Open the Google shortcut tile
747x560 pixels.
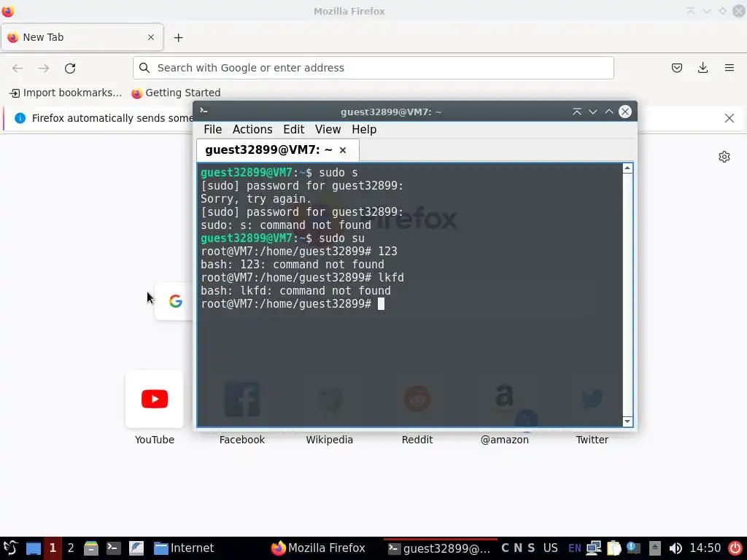[175, 301]
